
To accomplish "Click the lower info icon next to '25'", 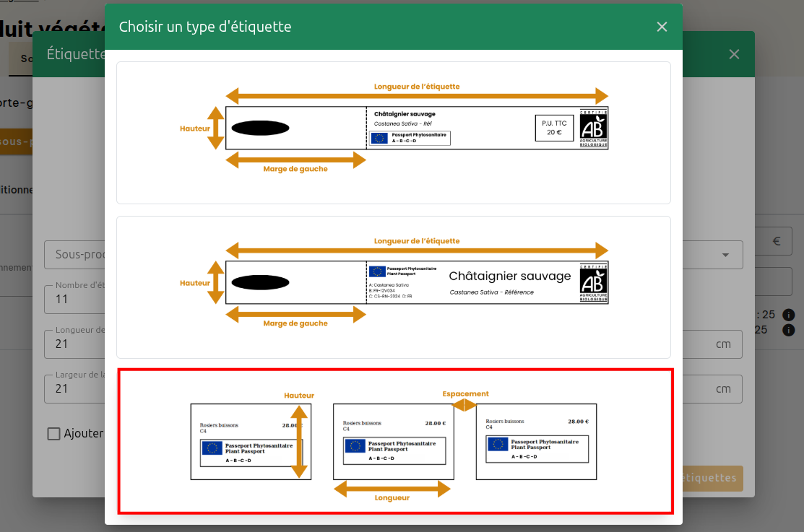I will coord(789,330).
